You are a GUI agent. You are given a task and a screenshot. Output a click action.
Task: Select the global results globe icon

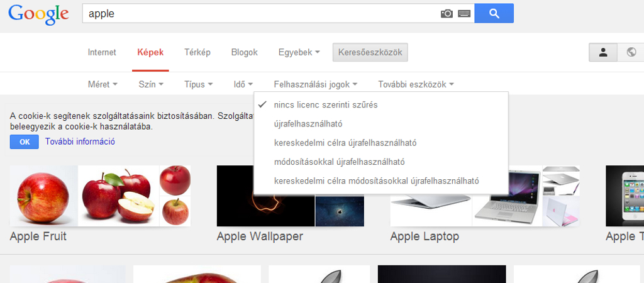pos(631,53)
